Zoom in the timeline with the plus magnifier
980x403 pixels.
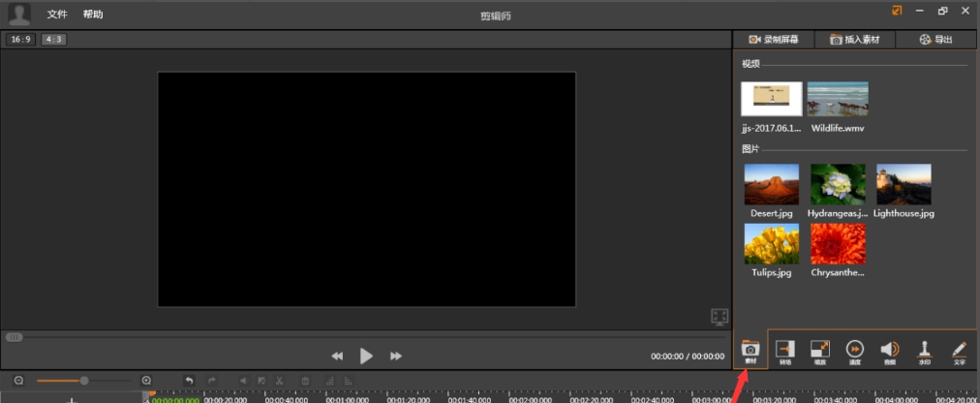pyautogui.click(x=146, y=380)
